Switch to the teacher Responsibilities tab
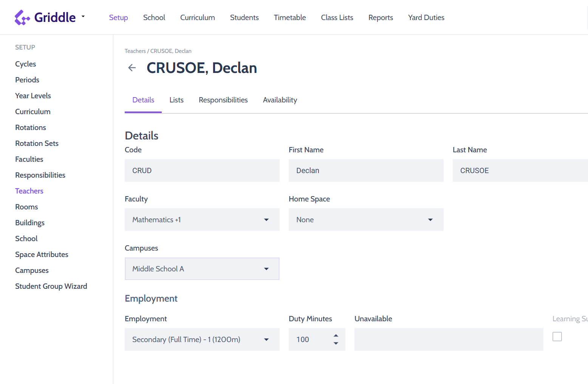Screen dimensions: 588x384 tap(223, 100)
